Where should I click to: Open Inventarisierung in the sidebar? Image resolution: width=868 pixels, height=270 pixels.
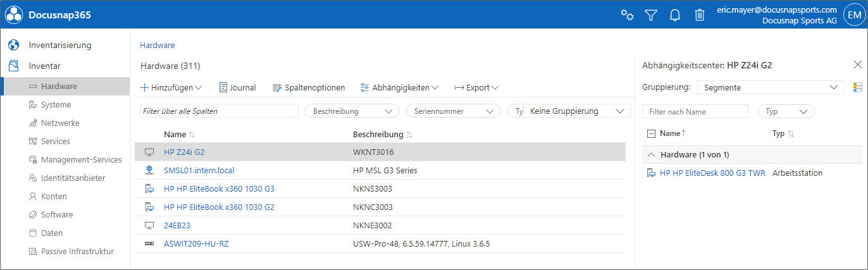(x=60, y=45)
